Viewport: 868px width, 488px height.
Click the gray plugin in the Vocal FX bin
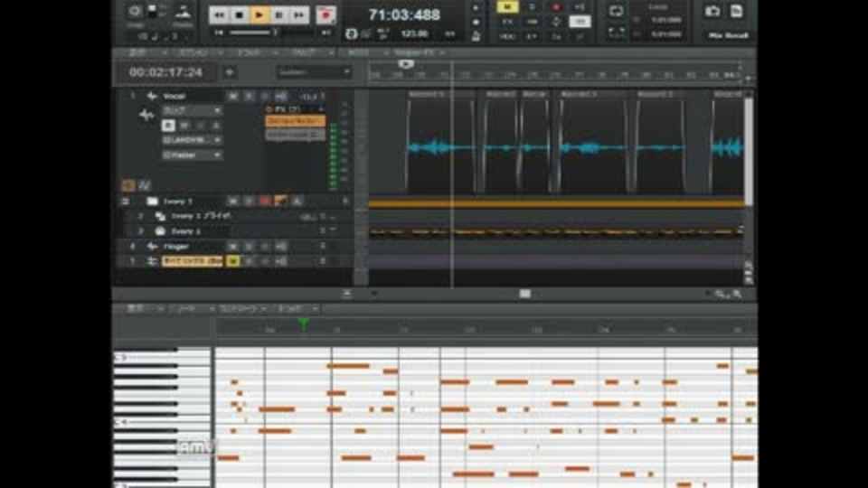coord(295,135)
